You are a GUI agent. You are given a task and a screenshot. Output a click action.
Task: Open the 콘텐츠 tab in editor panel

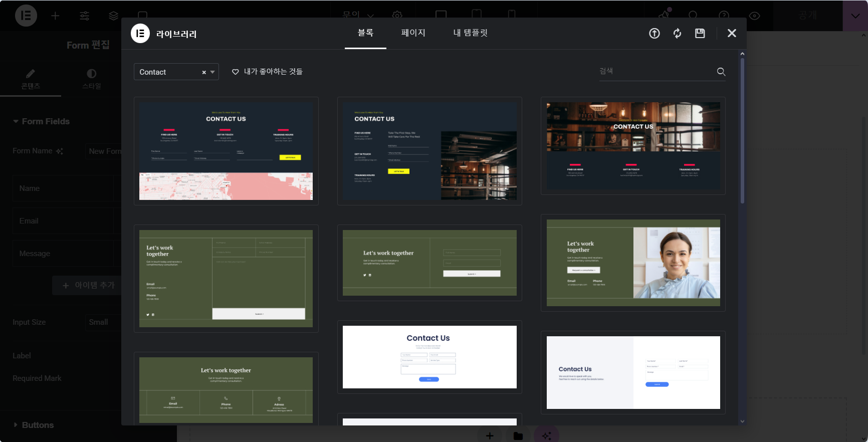[x=31, y=79]
